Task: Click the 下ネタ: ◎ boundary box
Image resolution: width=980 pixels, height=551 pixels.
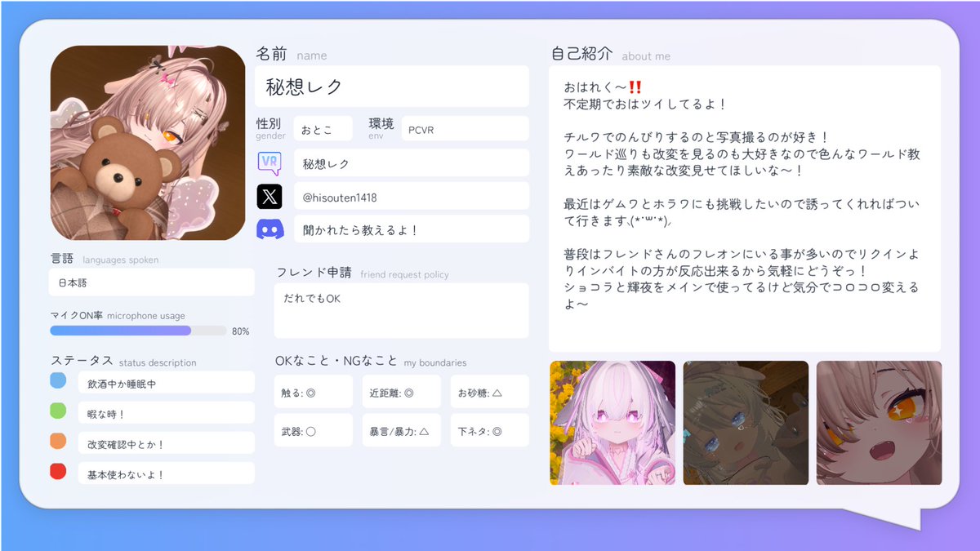Action: tap(489, 430)
